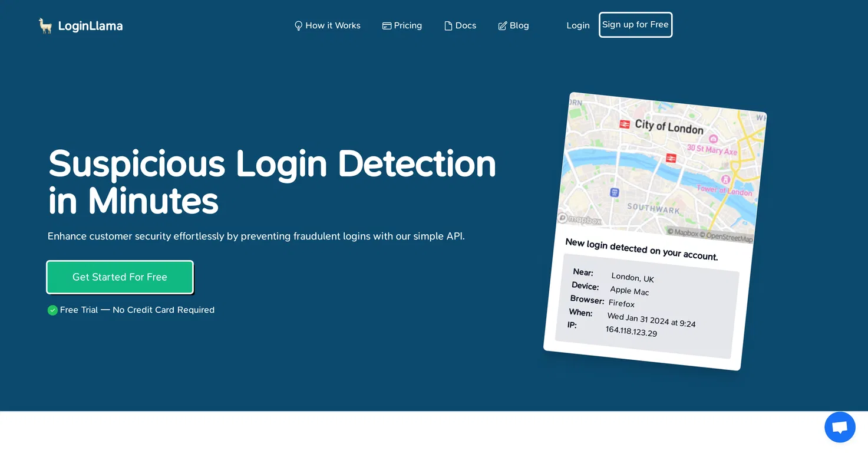Image resolution: width=868 pixels, height=453 pixels.
Task: Go to the Pricing page
Action: (x=402, y=26)
